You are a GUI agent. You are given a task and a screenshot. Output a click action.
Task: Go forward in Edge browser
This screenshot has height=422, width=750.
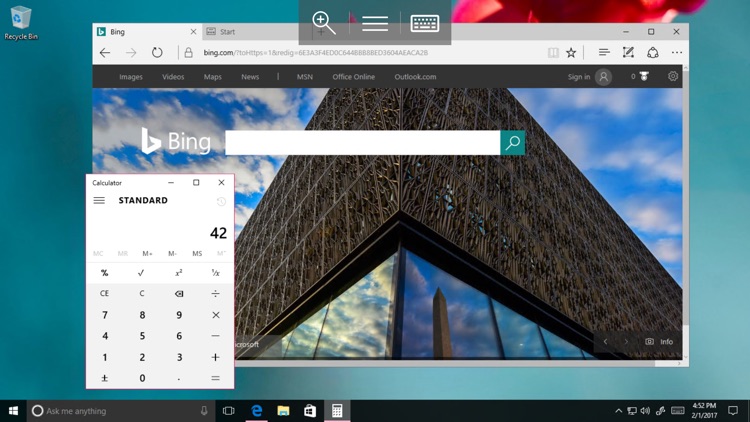pyautogui.click(x=131, y=53)
